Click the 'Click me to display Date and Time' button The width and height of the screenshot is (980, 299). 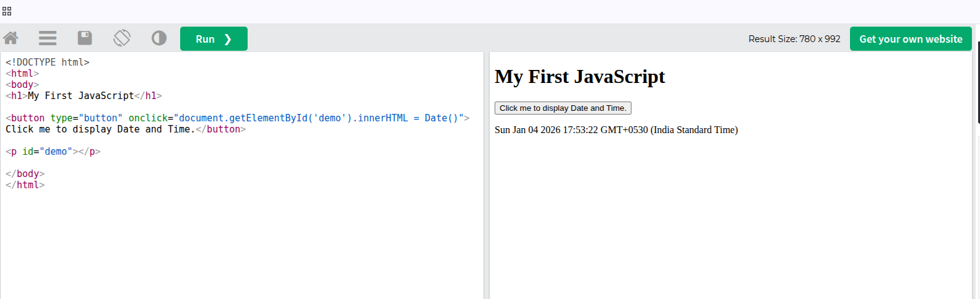(x=562, y=108)
